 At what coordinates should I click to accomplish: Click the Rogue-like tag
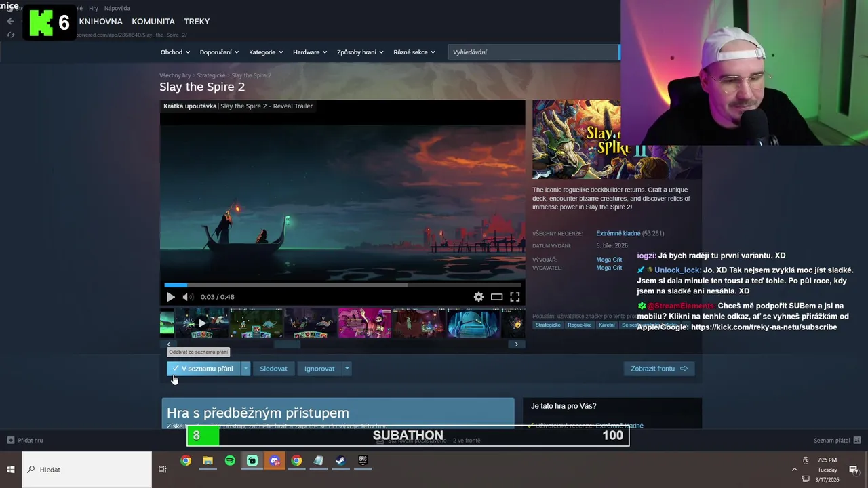[x=580, y=325]
